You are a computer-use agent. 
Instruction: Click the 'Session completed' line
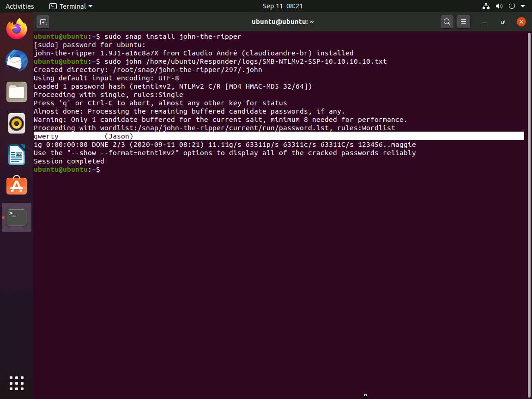point(69,161)
